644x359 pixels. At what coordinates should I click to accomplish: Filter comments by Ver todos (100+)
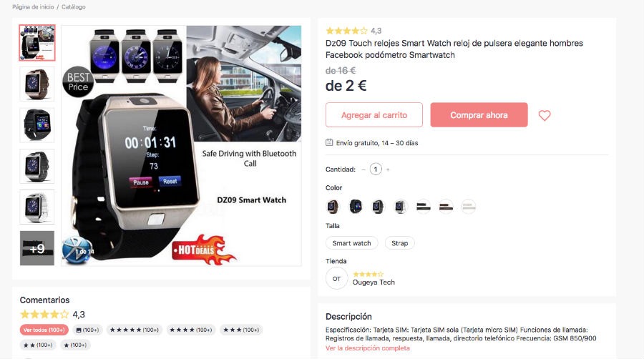tap(44, 330)
